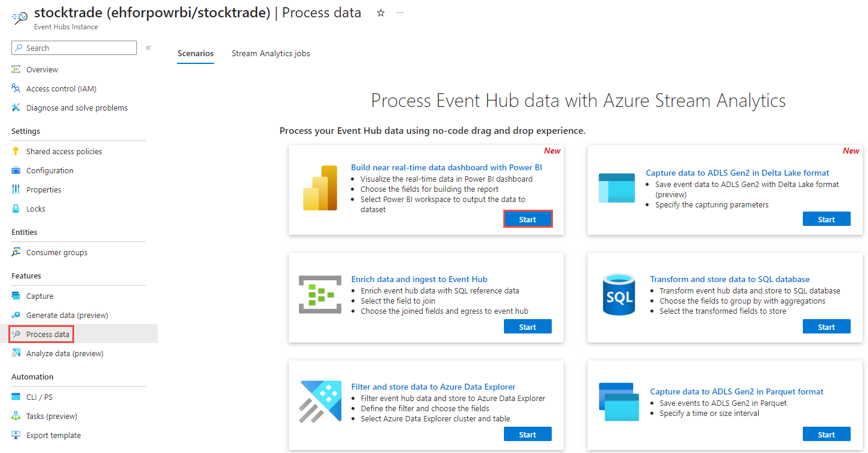Start the Transform to SQL database scenario
The image size is (868, 453).
click(x=826, y=327)
